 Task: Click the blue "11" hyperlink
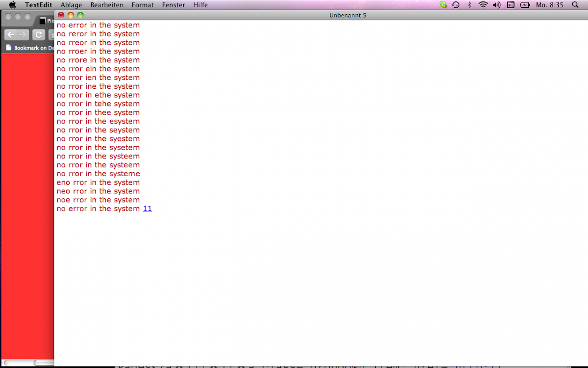pyautogui.click(x=147, y=209)
